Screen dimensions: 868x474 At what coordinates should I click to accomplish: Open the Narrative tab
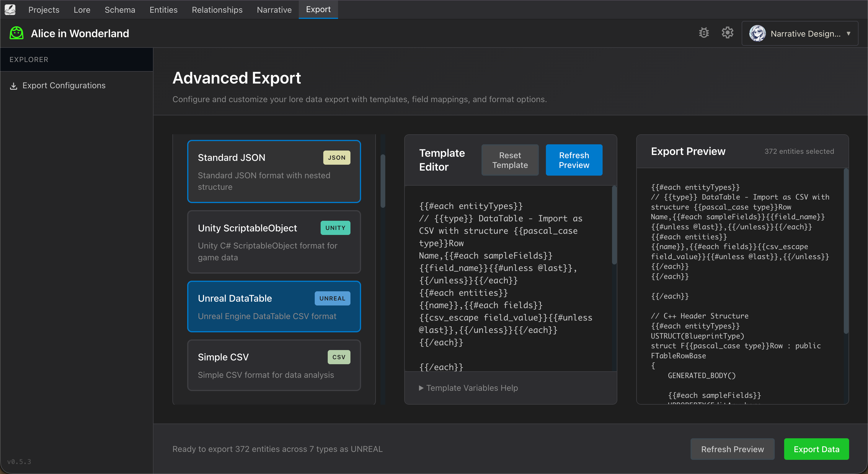[x=274, y=10]
